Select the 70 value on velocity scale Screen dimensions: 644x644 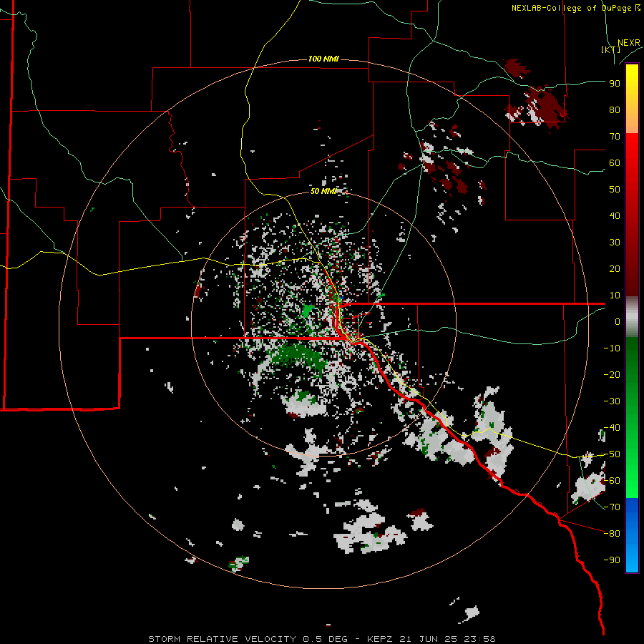tap(615, 137)
